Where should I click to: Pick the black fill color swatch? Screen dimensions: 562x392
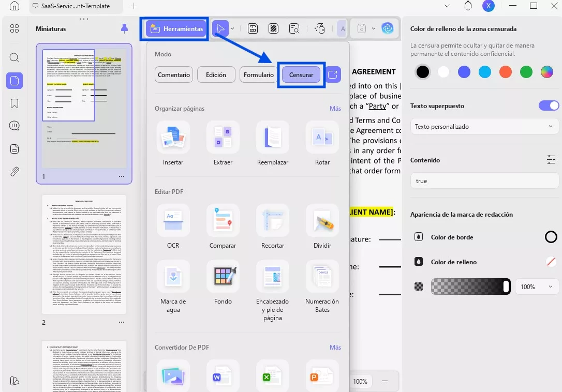tap(423, 72)
